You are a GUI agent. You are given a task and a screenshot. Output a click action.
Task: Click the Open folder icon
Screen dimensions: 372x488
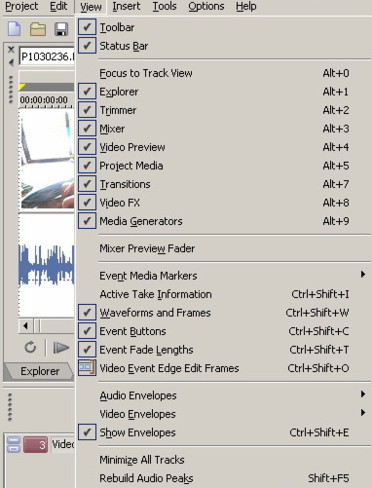[38, 29]
